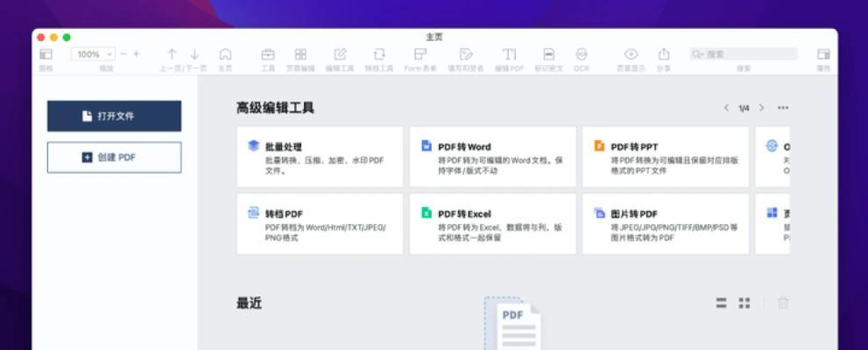
Task: Open the 100% zoom level dropdown
Action: (93, 54)
